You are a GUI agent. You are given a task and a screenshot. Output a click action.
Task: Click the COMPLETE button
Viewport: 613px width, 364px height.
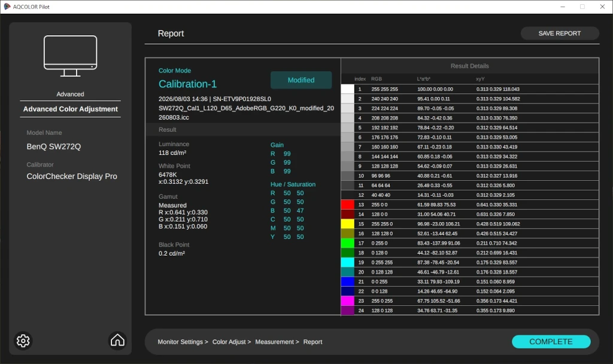(x=551, y=341)
